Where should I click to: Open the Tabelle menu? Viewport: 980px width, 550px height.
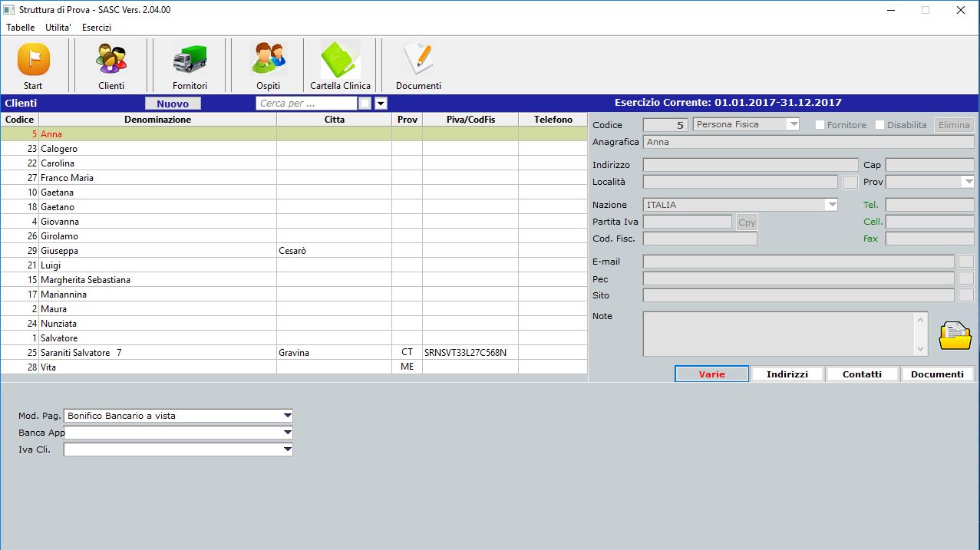[21, 28]
